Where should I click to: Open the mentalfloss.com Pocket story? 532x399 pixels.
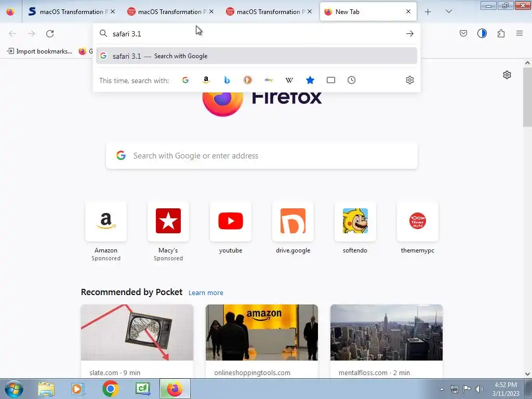coord(387,341)
